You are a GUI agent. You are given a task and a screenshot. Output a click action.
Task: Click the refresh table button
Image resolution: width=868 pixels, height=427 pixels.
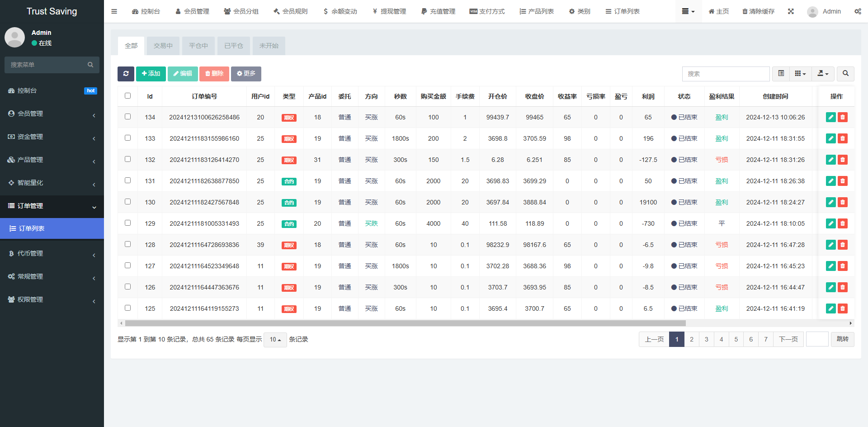(x=126, y=74)
